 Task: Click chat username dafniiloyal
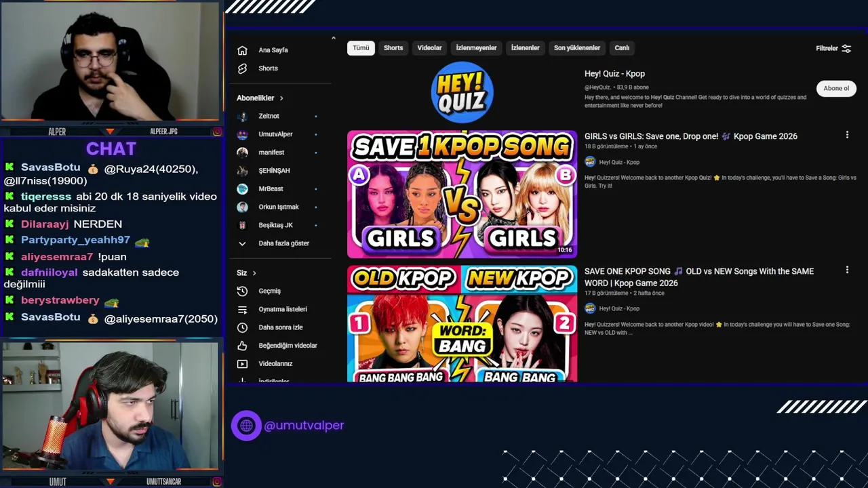pos(49,272)
